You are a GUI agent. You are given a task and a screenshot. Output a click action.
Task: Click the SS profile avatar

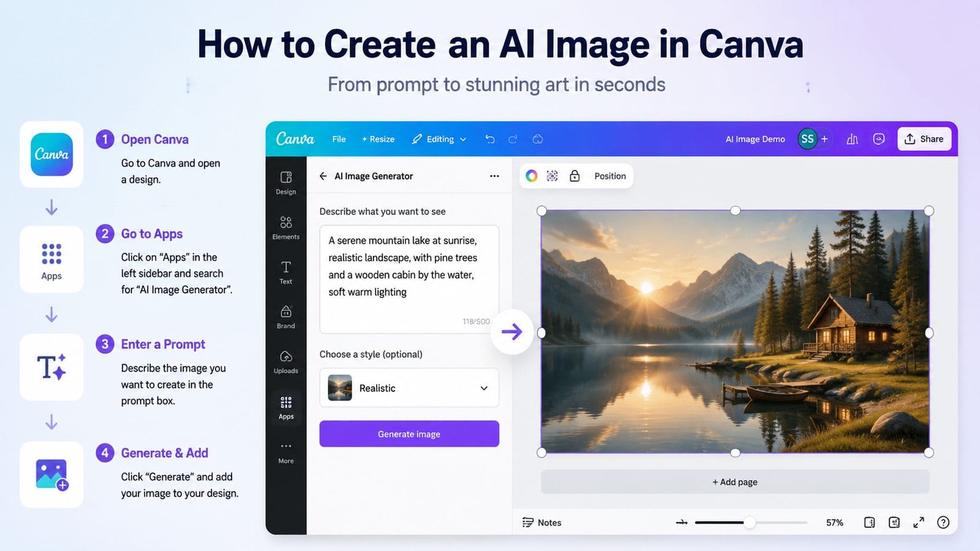coord(807,139)
